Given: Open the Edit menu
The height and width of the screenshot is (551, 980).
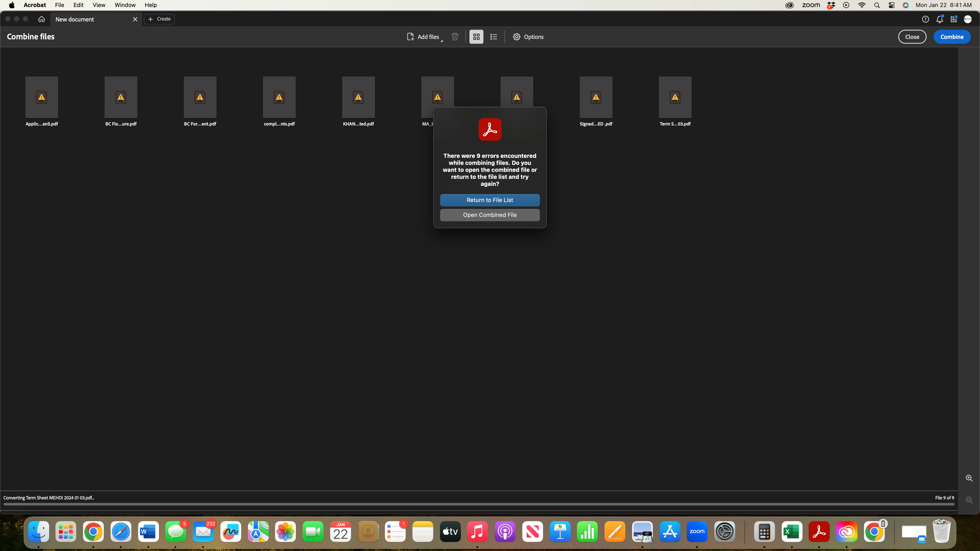Looking at the screenshot, I should click(x=78, y=5).
